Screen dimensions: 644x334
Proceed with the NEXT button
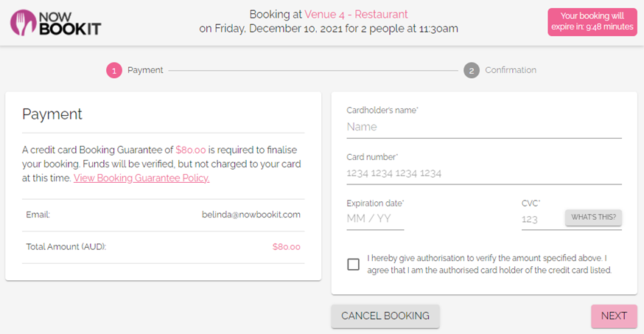click(613, 316)
